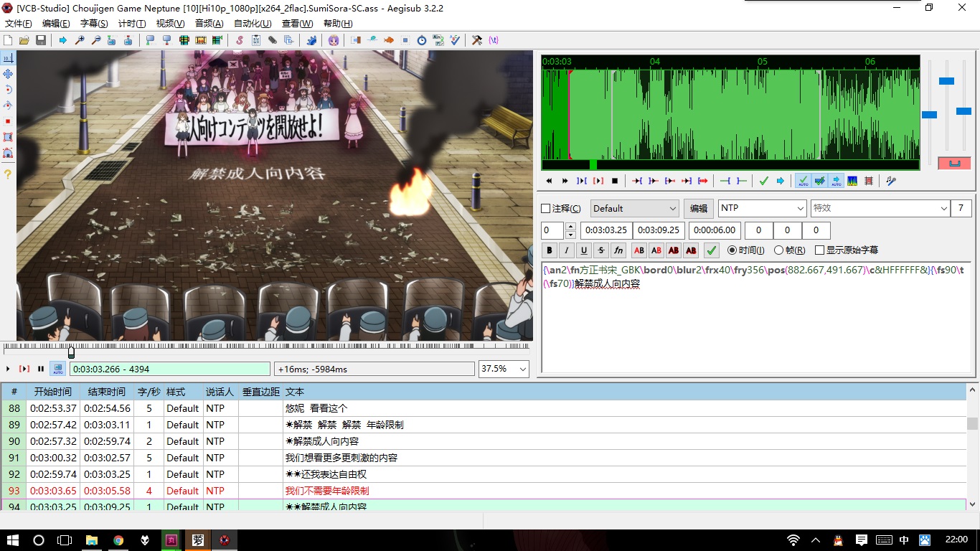
Task: Increase layer number with up stepper
Action: [571, 227]
